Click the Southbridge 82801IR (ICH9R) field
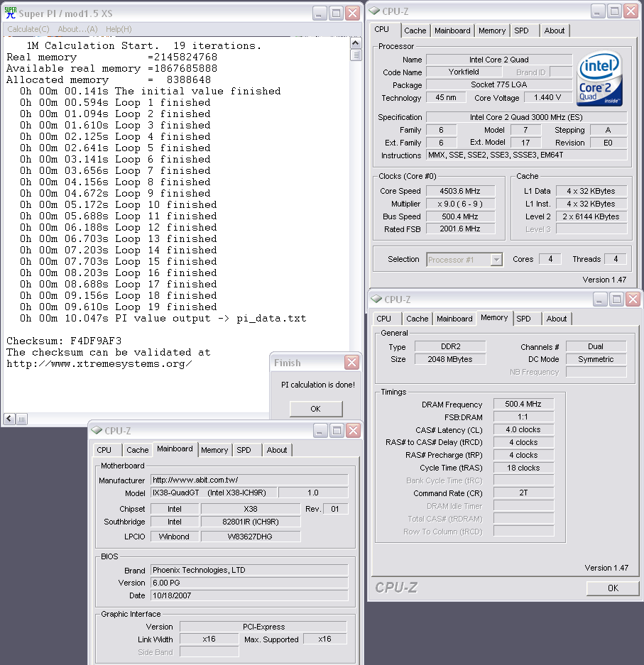Image resolution: width=644 pixels, height=665 pixels. point(251,521)
